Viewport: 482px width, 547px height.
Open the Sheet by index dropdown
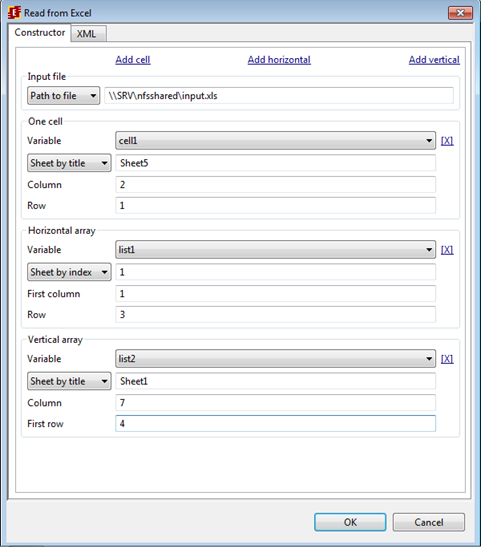pyautogui.click(x=69, y=272)
